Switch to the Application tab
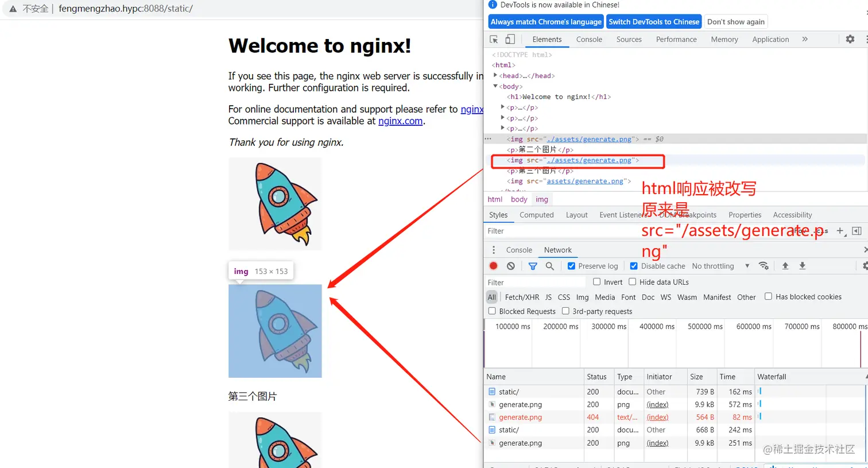Screen dimensions: 868x468 [x=770, y=39]
